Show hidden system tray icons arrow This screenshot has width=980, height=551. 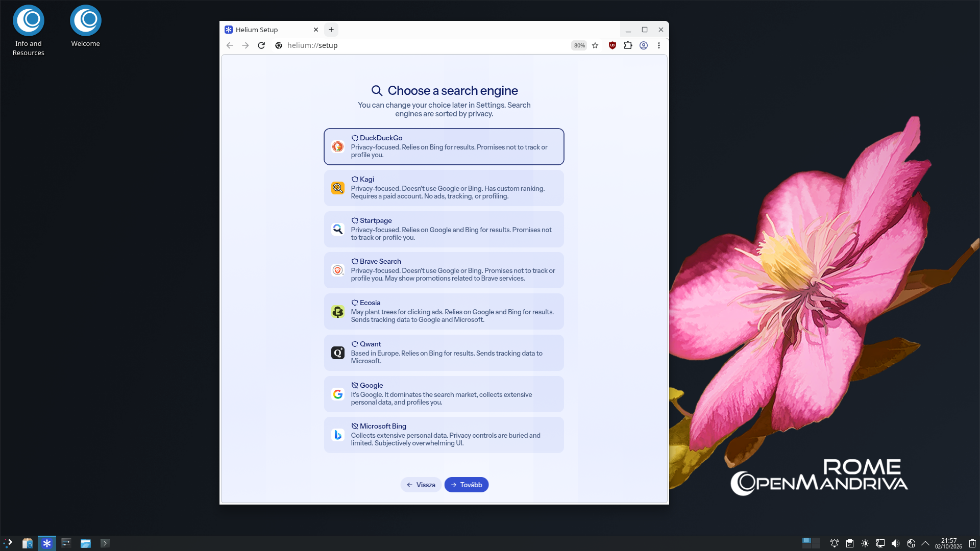(925, 543)
